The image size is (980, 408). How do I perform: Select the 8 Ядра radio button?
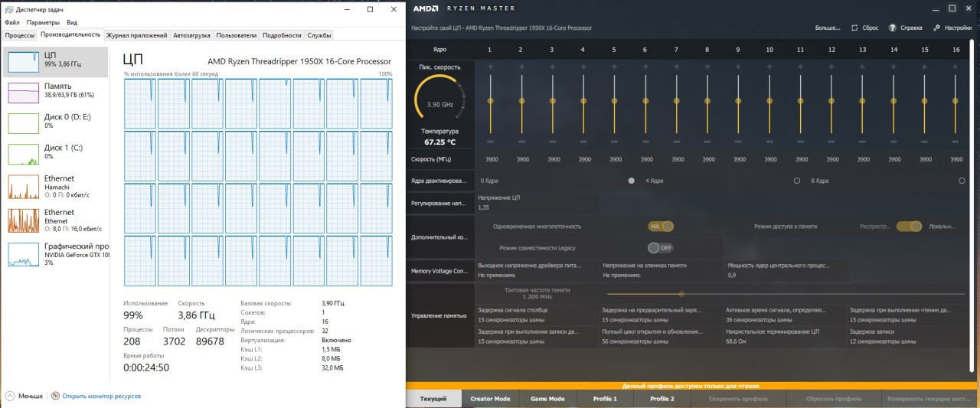(962, 181)
